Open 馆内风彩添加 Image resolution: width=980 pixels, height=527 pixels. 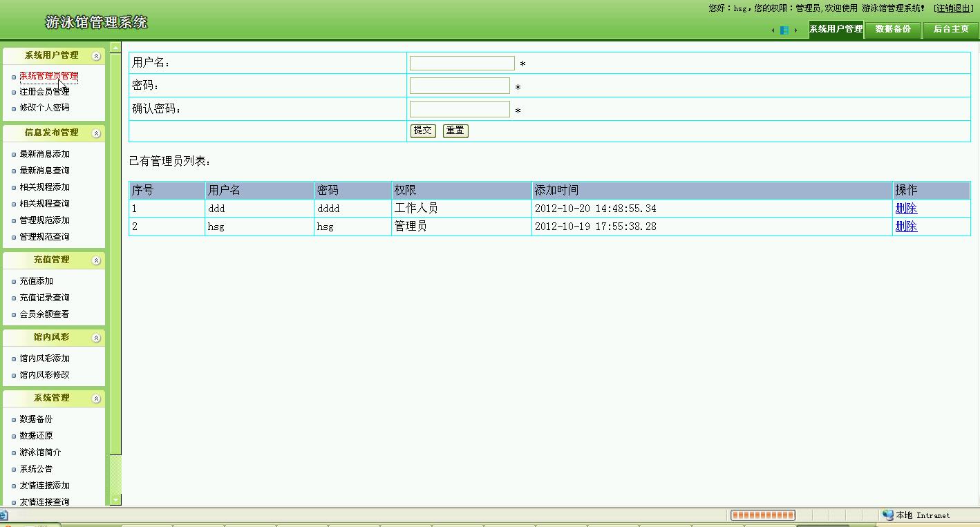click(44, 358)
